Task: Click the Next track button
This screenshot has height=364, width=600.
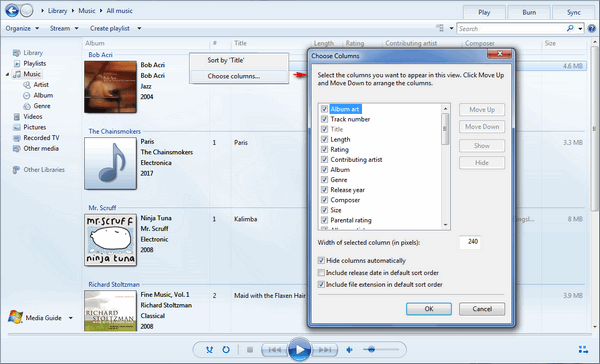Action: click(x=325, y=349)
